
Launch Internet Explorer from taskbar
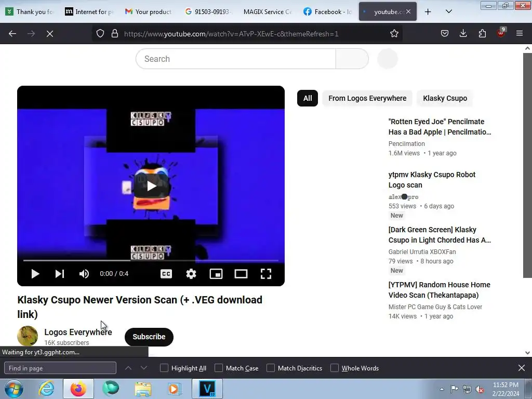click(x=46, y=389)
